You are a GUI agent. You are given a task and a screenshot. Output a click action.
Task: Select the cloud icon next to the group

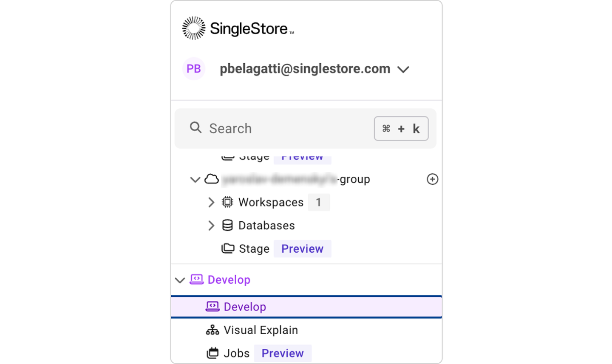(212, 179)
